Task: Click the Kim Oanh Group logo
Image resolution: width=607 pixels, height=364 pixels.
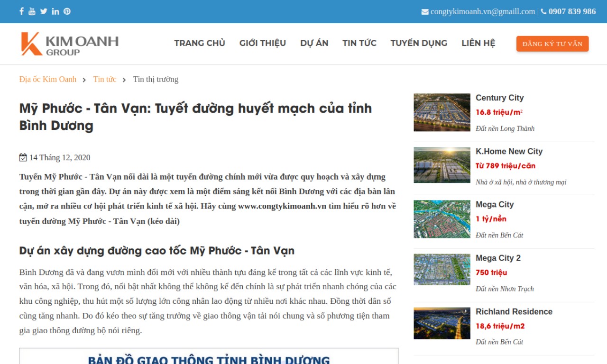Action: click(x=69, y=44)
